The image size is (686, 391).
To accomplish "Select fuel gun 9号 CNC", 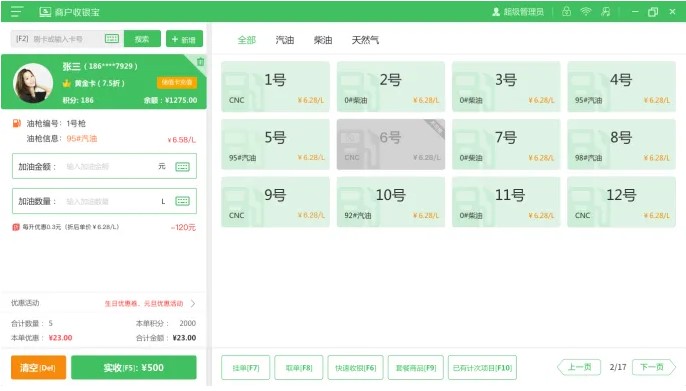I will point(275,202).
